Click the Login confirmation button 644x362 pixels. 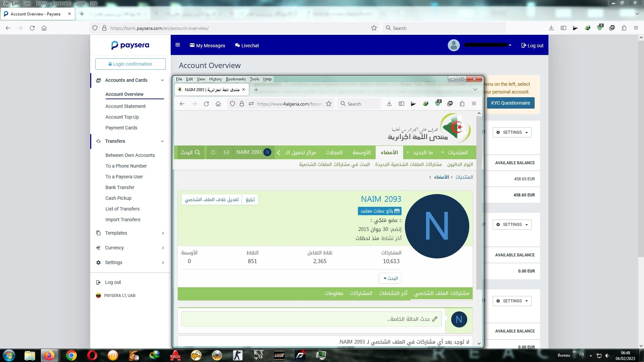click(130, 64)
